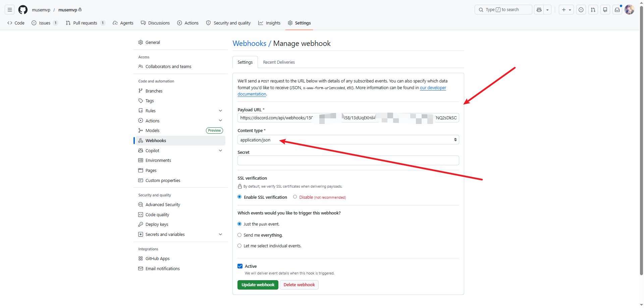
Task: Focus the Secret input field
Action: pyautogui.click(x=348, y=161)
